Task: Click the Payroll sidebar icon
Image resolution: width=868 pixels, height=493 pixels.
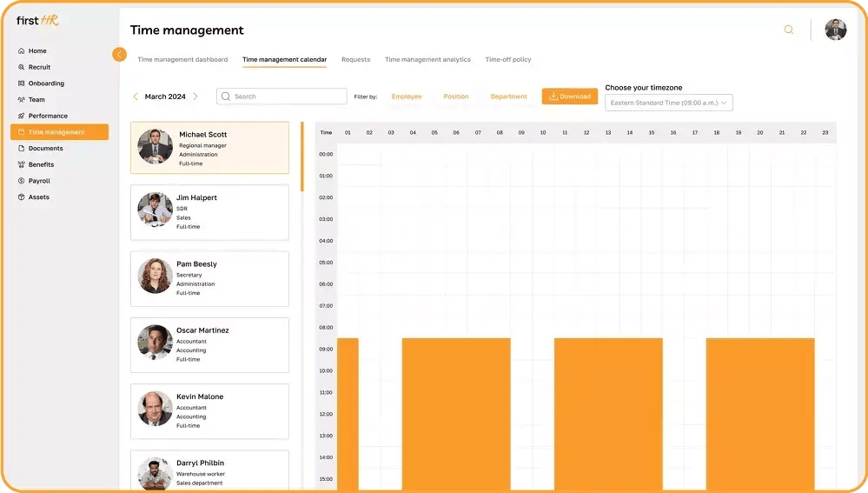Action: [x=21, y=181]
